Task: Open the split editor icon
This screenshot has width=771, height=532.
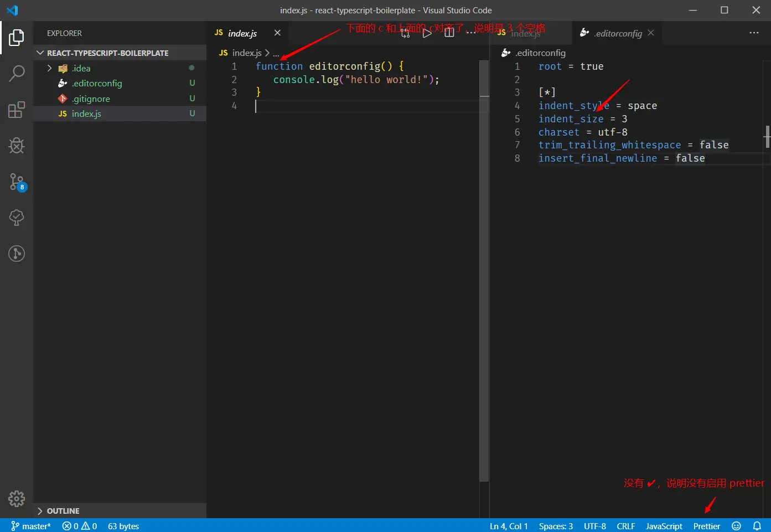Action: click(x=449, y=33)
